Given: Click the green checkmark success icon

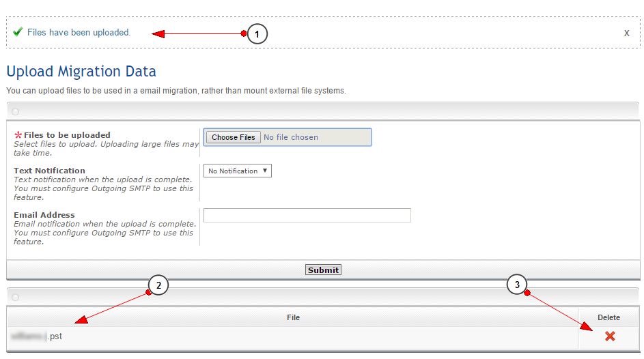Looking at the screenshot, I should 18,31.
